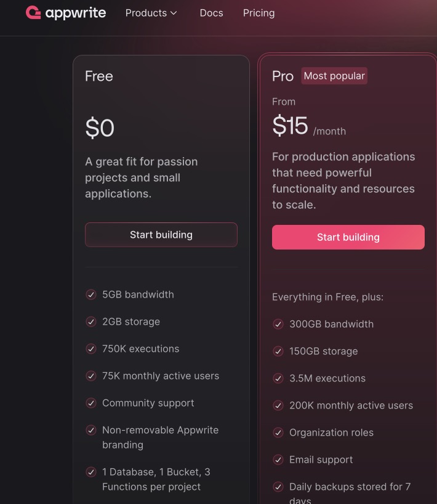Click the checkmark next to Community support
The image size is (437, 504).
point(91,403)
